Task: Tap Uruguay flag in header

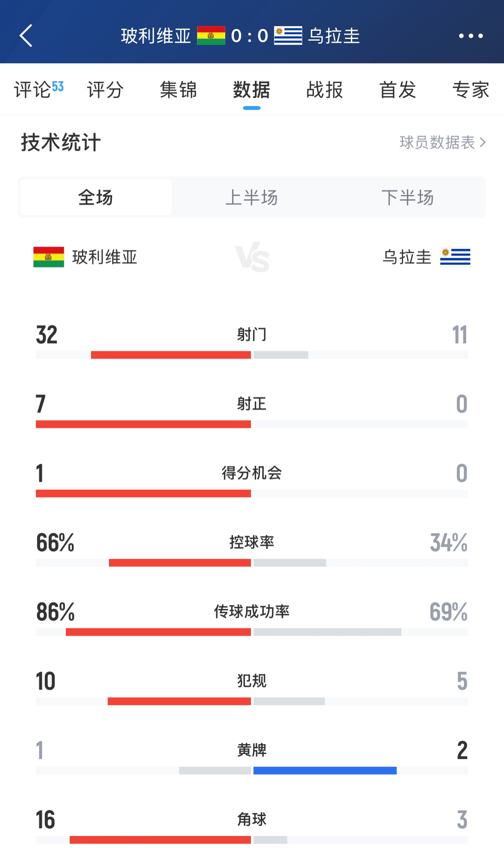Action: pyautogui.click(x=288, y=36)
